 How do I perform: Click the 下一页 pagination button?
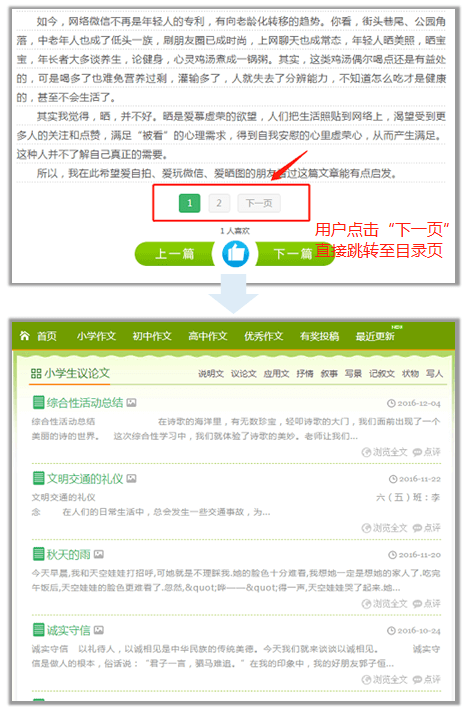pos(259,203)
